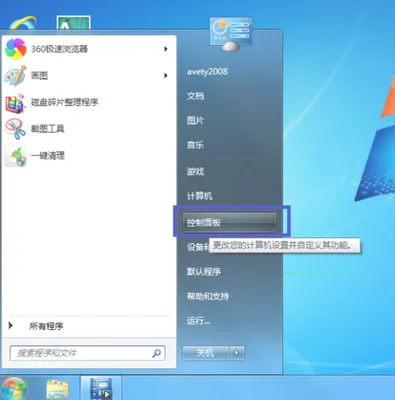This screenshot has width=395, height=400.
Task: Open 计算机 from the Start menu
Action: tap(199, 196)
